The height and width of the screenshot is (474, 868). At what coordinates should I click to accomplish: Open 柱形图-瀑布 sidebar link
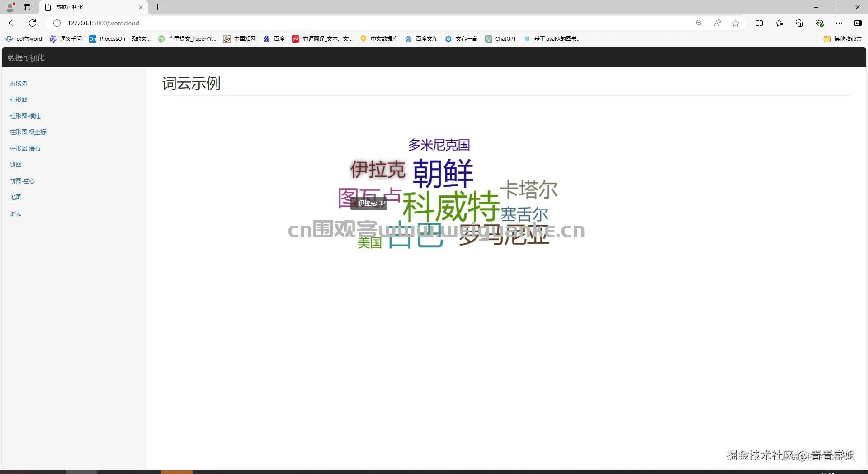25,148
